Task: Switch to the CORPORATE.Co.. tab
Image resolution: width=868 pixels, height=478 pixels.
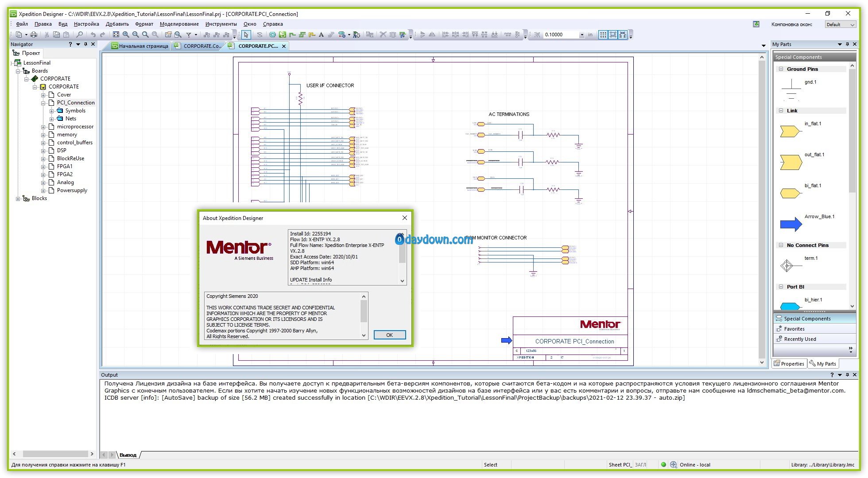Action: click(198, 46)
